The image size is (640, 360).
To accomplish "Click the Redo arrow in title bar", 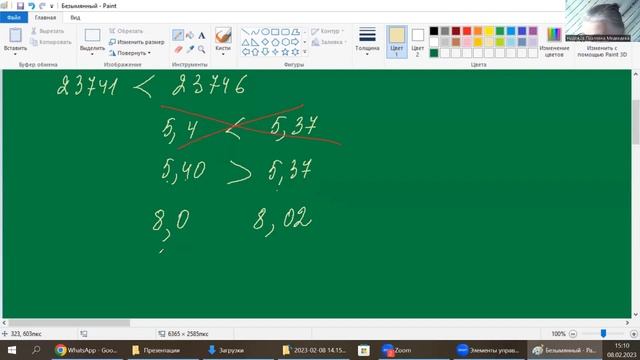I will 42,6.
